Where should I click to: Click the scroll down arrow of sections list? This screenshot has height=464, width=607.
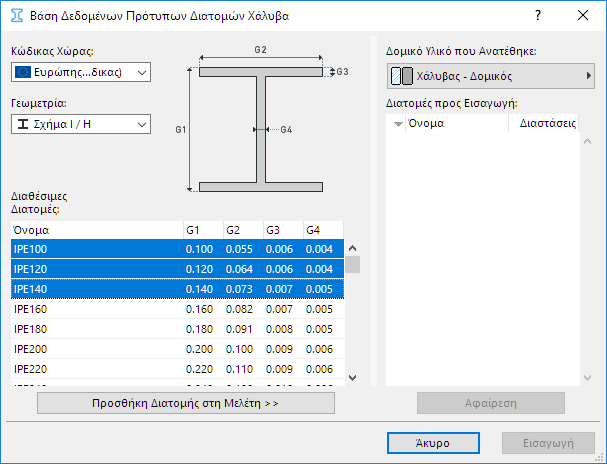pos(352,378)
